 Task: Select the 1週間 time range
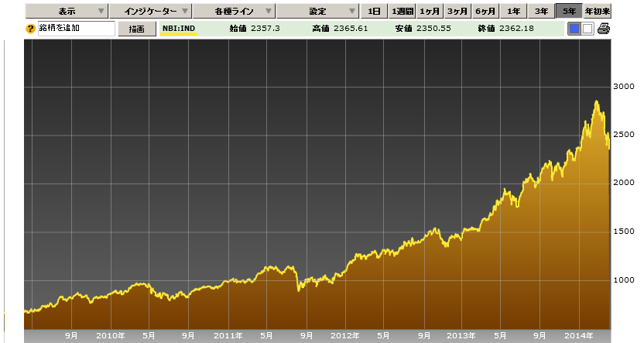click(x=402, y=11)
